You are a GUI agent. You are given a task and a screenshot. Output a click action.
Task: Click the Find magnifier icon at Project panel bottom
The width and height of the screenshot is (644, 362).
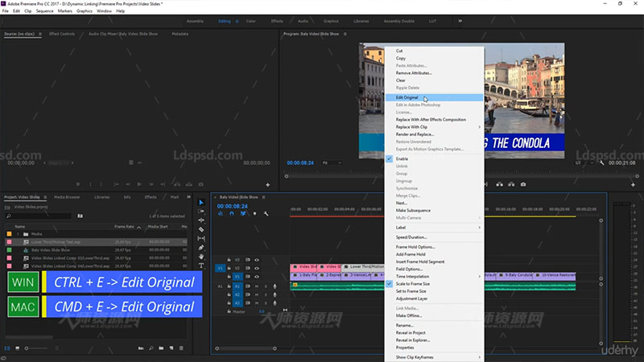(151, 348)
